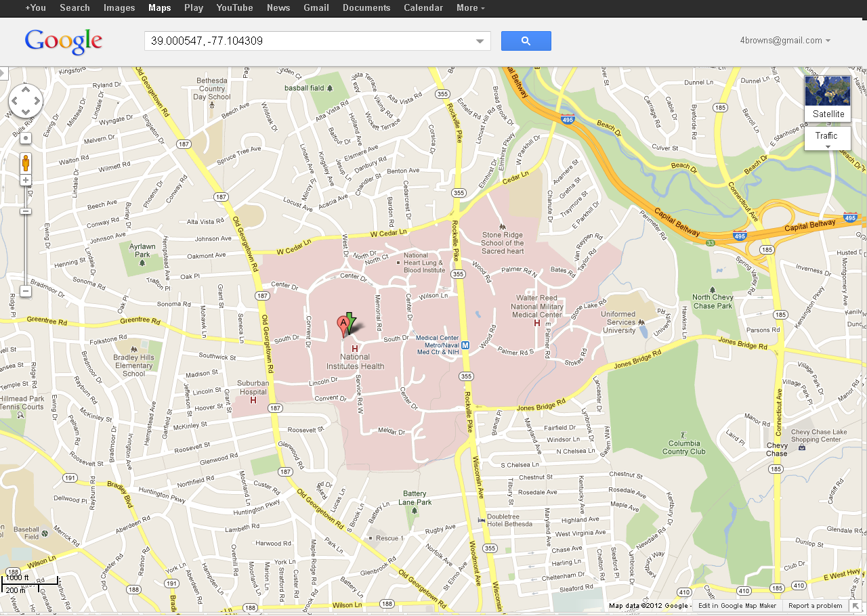Click the basball field tree icon
Image resolution: width=867 pixels, height=616 pixels.
[x=330, y=88]
